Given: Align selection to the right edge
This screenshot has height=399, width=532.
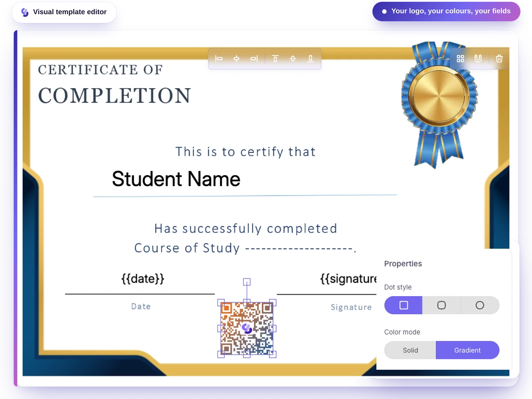Looking at the screenshot, I should 254,59.
